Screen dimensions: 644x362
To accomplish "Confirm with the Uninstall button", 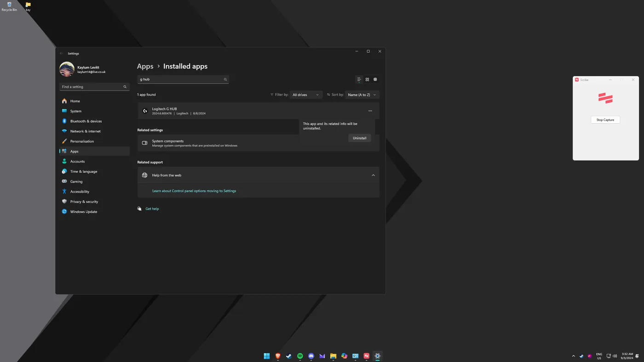I will 360,138.
